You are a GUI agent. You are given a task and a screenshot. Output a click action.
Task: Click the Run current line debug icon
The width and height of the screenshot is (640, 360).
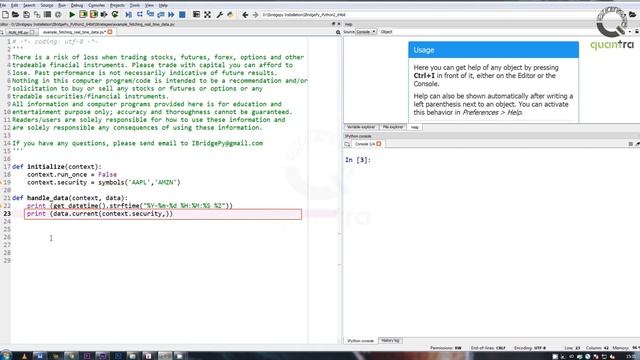[140, 15]
